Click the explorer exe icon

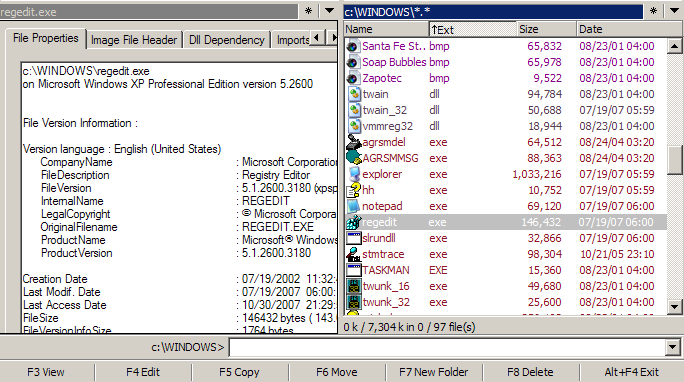(354, 174)
